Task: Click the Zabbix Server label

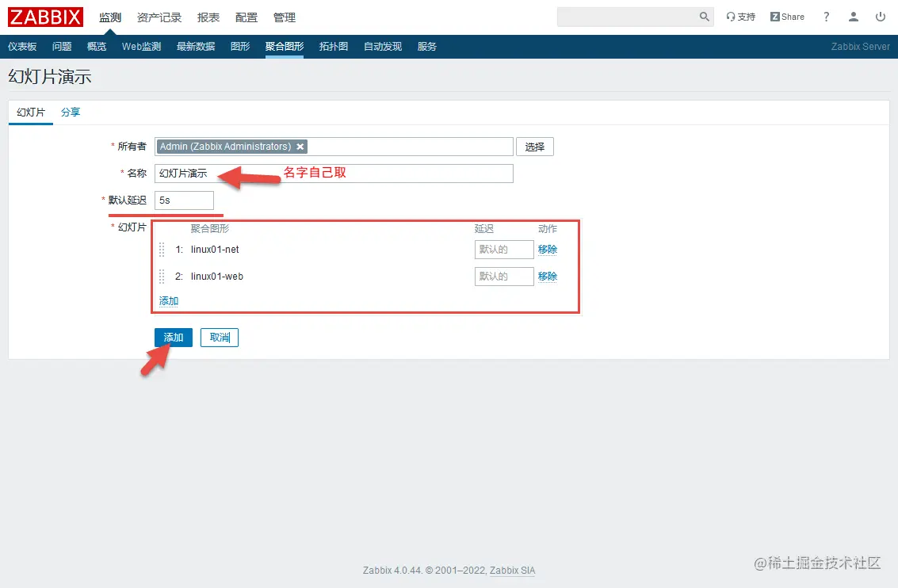Action: [x=860, y=47]
